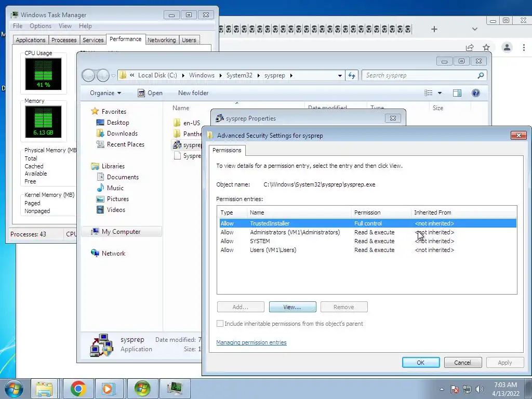532x399 pixels.
Task: Open Task Manager View menu
Action: coord(65,26)
